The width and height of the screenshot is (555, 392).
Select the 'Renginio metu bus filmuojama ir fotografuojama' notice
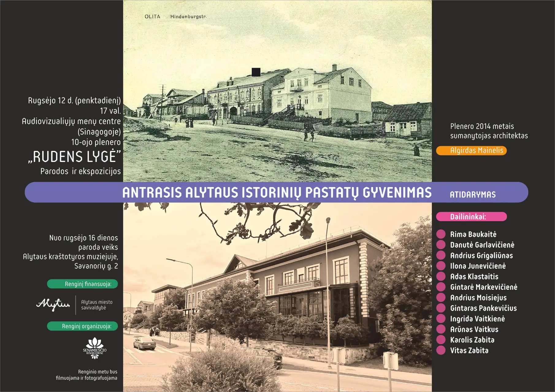click(86, 375)
